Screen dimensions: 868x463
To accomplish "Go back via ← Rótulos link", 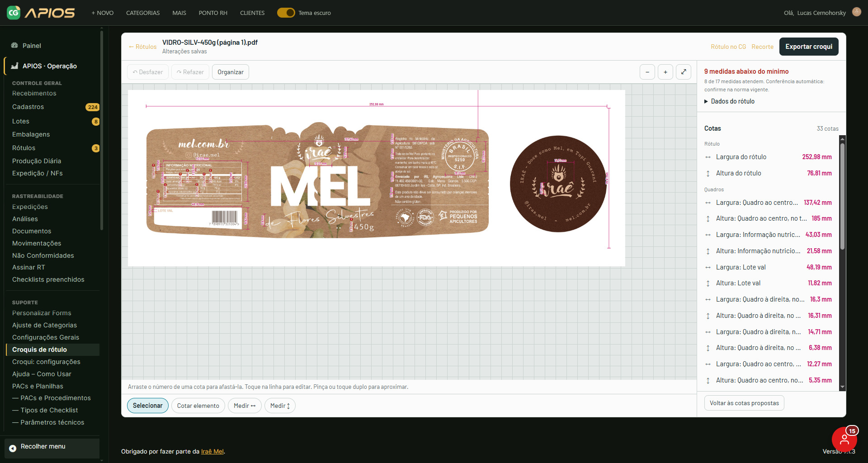I will click(x=142, y=47).
